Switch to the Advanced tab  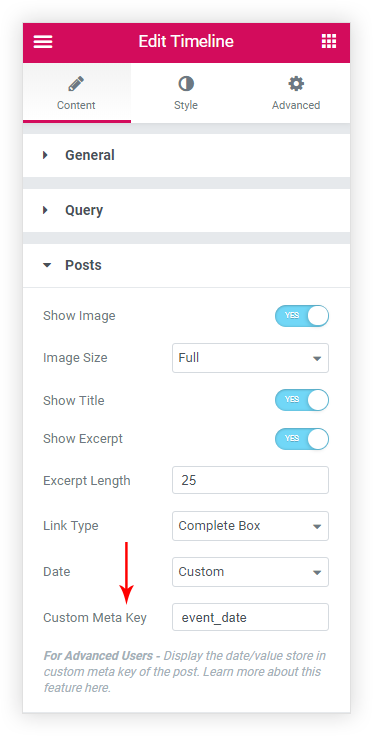(x=296, y=93)
